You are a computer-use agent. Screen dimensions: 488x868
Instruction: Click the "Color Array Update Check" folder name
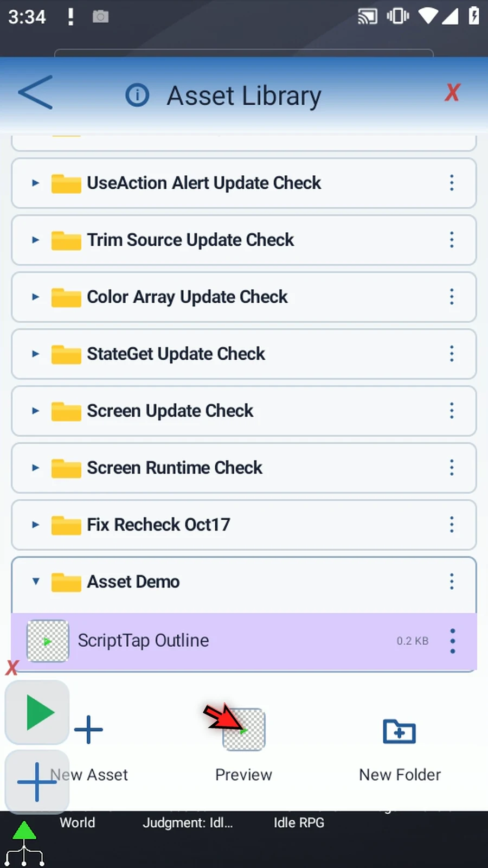tap(187, 297)
